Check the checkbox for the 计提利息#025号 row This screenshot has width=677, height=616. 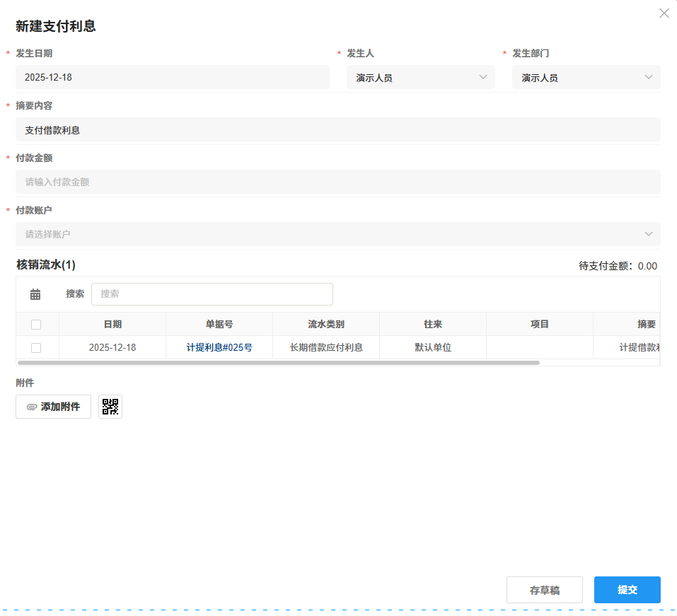(37, 347)
